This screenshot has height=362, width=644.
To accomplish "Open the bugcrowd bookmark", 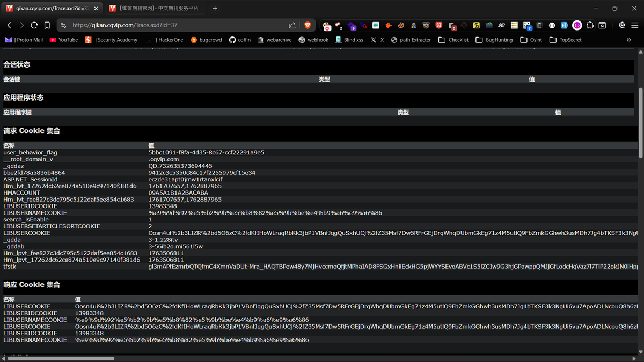I will (206, 40).
